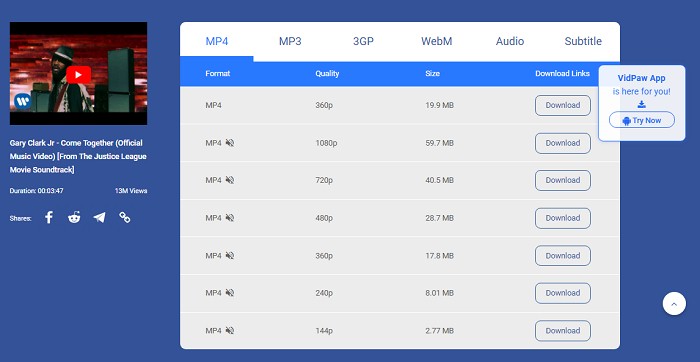Viewport: 700px width, 362px height.
Task: Click the Gary Clark Jr video title
Action: click(x=78, y=156)
